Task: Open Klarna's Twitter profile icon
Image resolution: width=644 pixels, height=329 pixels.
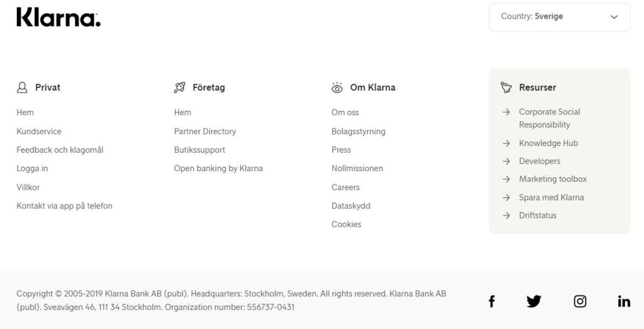Action: (x=533, y=301)
